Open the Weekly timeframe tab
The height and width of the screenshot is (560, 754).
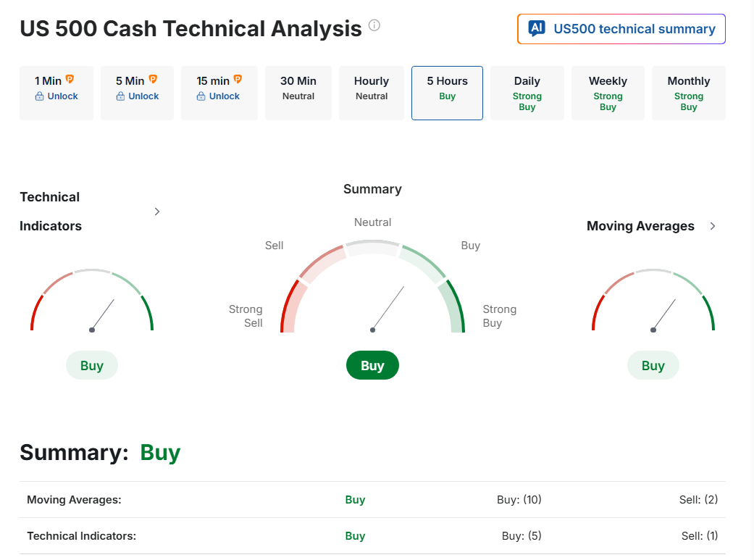pyautogui.click(x=608, y=93)
